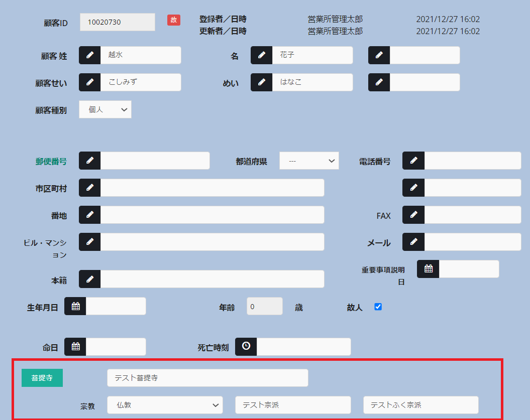Click pencil icon beside 名 field

[x=262, y=55]
